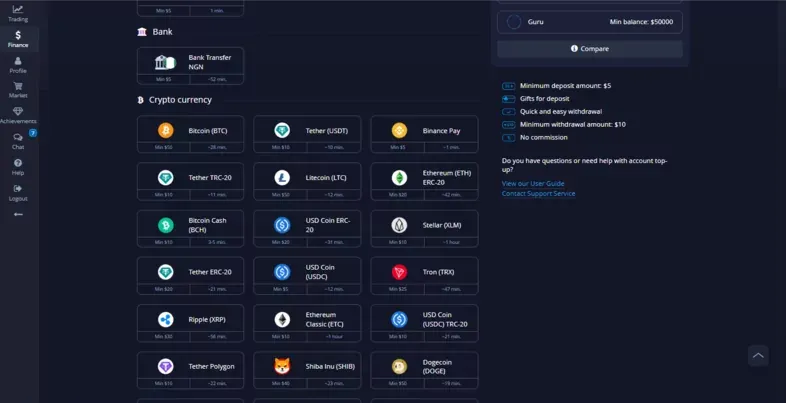Click the Litecoin (LTC) coin icon
786x403 pixels.
coord(282,177)
